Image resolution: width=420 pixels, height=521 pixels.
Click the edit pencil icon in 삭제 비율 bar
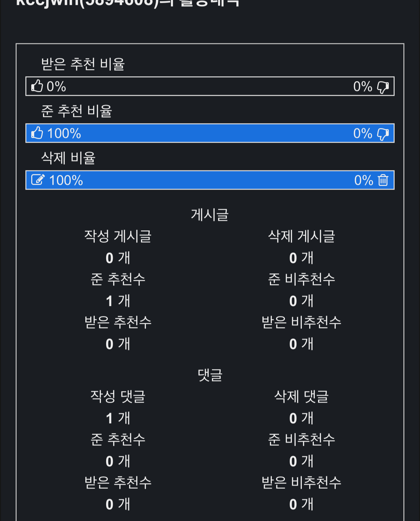[x=38, y=180]
